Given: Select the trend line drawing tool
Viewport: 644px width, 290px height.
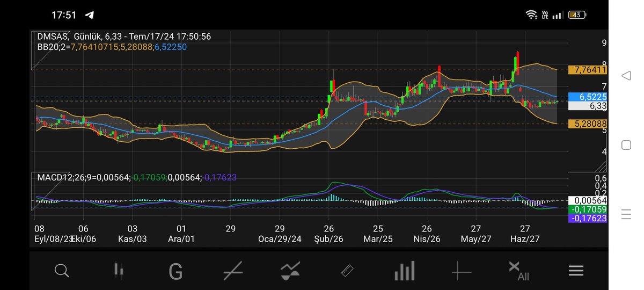Looking at the screenshot, I should pos(233,271).
